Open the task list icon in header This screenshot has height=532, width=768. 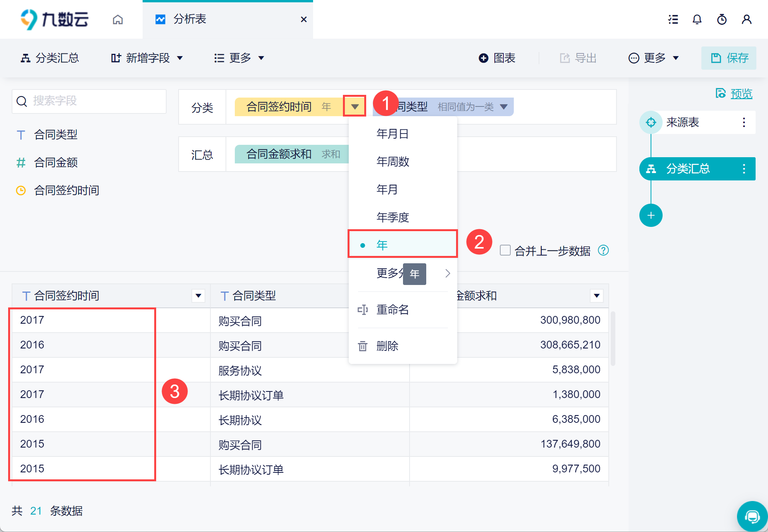pos(673,19)
